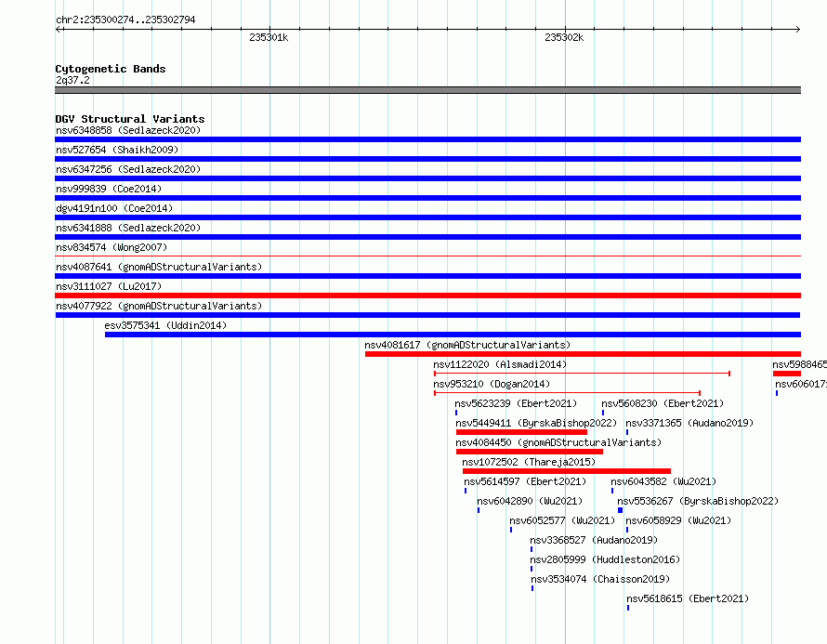Open nsv5618615 (Ebert2021) label

coord(688,598)
